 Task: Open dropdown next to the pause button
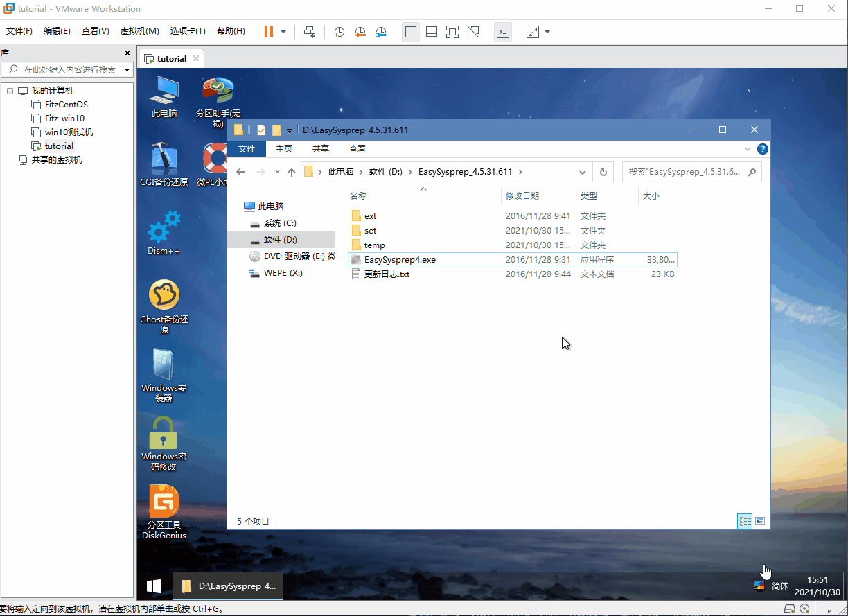(x=283, y=32)
